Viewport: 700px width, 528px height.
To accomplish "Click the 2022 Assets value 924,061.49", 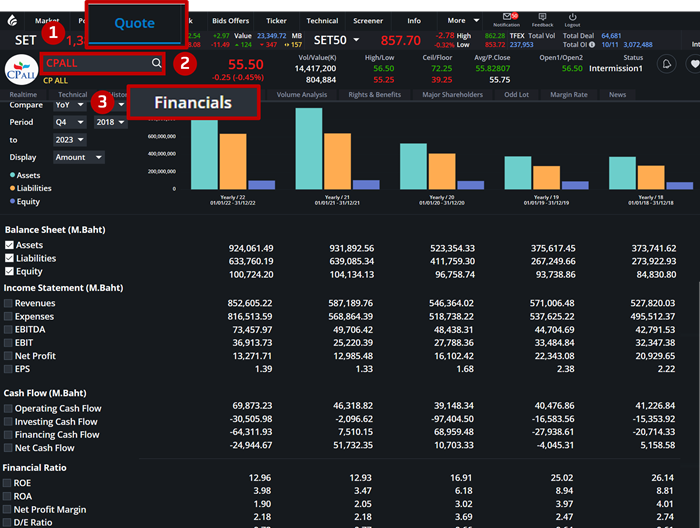I will tap(251, 248).
